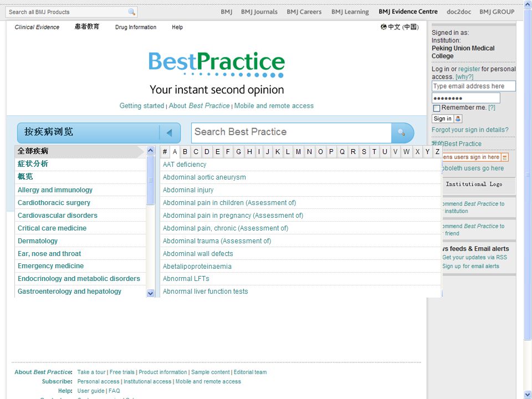Click the magnifier icon in BMJ Products search

click(x=132, y=12)
